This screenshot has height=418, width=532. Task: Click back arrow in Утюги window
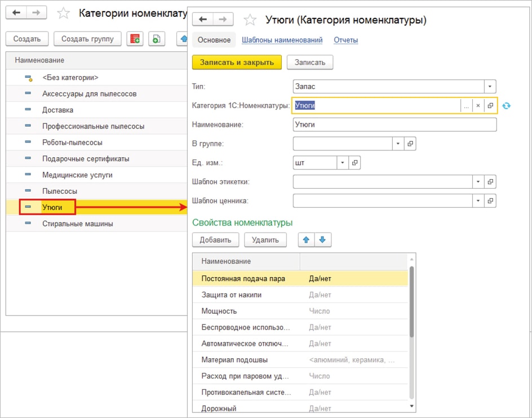203,20
